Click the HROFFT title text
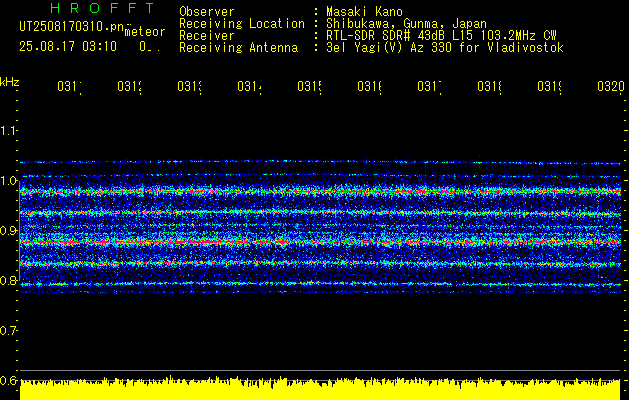This screenshot has height=400, width=629. pos(103,8)
